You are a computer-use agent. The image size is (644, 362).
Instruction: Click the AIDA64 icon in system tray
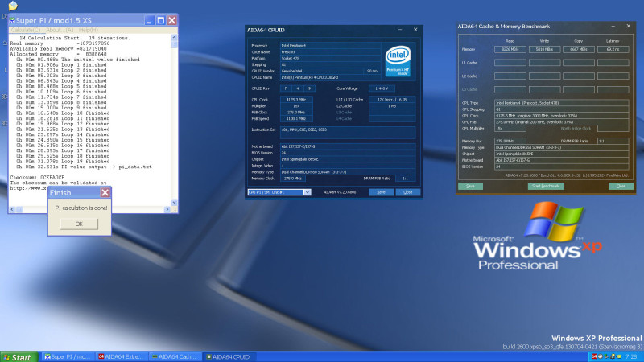tap(594, 356)
